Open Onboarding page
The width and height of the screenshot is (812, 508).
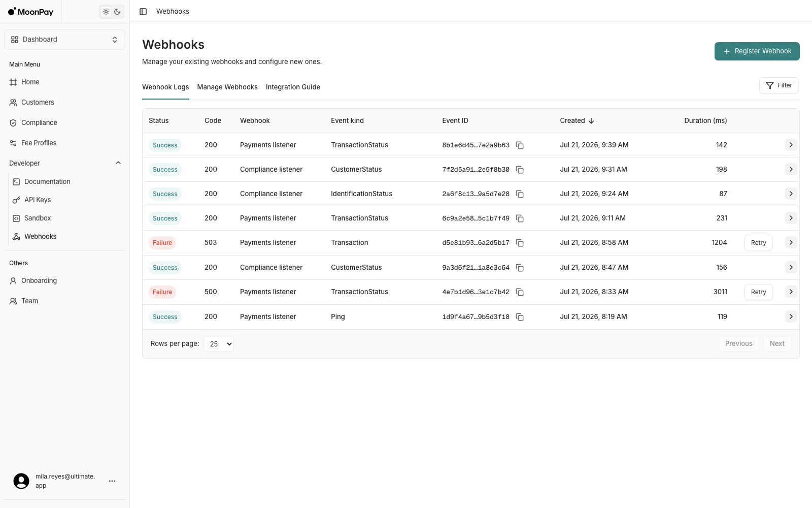pos(64,281)
